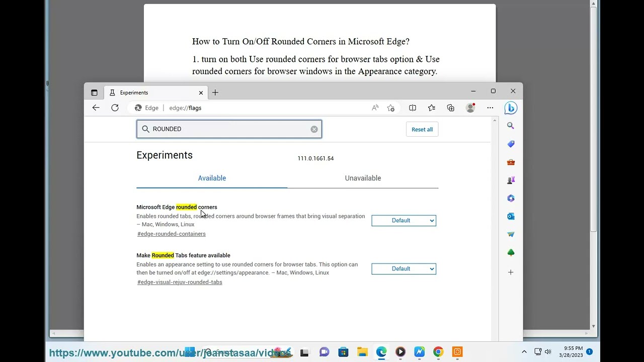Image resolution: width=644 pixels, height=362 pixels.
Task: Open Task View from the taskbar
Action: click(x=304, y=352)
